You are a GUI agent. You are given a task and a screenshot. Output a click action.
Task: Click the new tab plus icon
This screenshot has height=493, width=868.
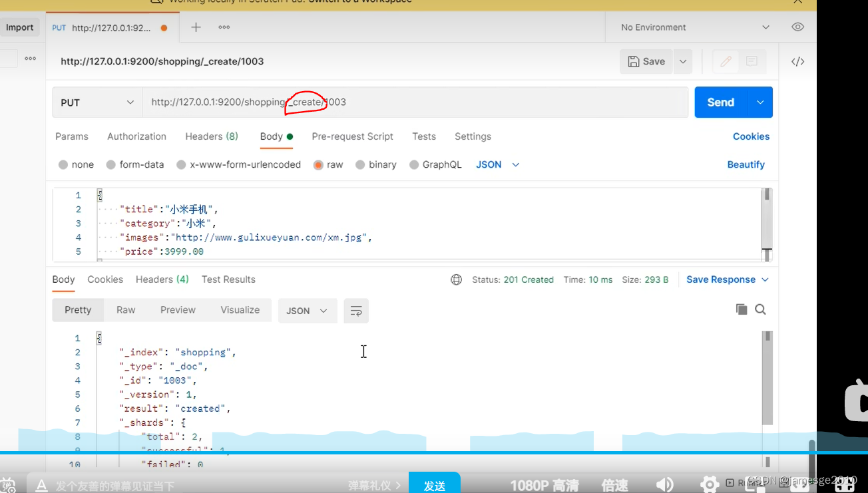(x=196, y=27)
